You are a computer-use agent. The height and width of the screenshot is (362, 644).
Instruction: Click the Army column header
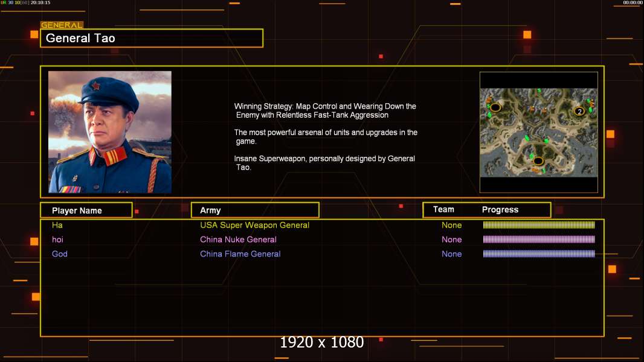coord(255,211)
